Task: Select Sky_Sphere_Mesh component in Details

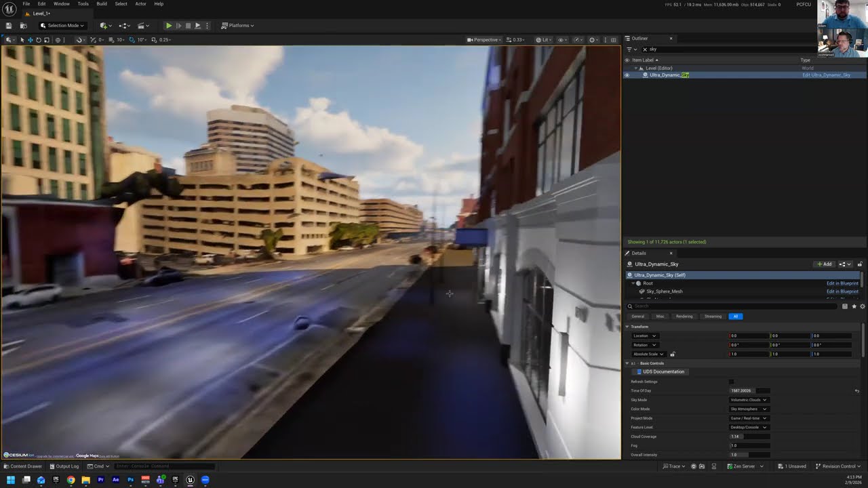Action: click(x=664, y=291)
